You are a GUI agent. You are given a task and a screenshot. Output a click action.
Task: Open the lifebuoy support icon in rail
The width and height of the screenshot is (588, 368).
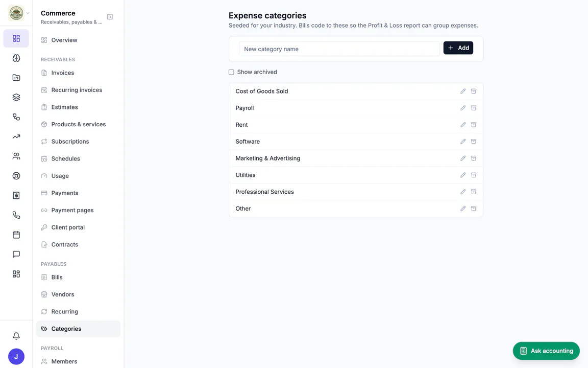point(16,176)
